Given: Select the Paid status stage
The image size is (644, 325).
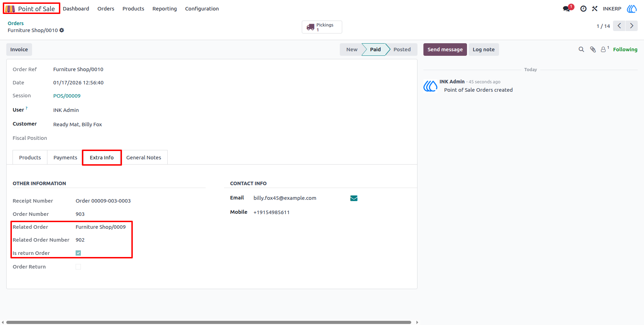Looking at the screenshot, I should point(375,50).
